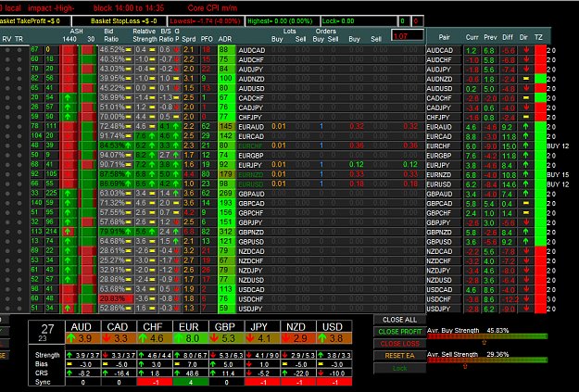Click the red 0 box at top

point(416,21)
